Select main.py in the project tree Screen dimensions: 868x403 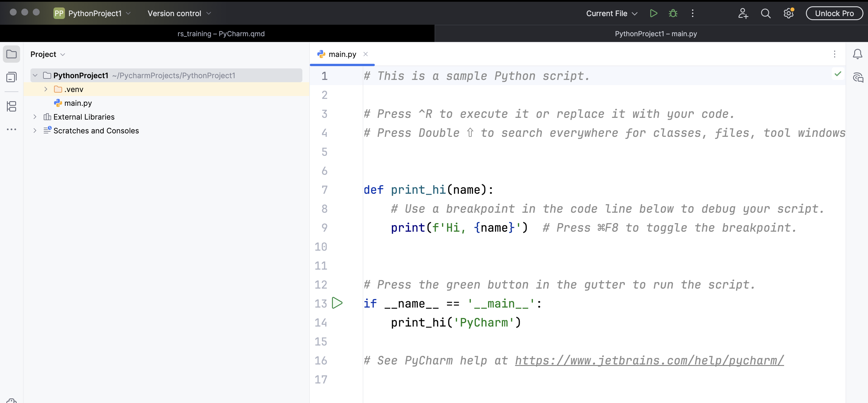78,103
